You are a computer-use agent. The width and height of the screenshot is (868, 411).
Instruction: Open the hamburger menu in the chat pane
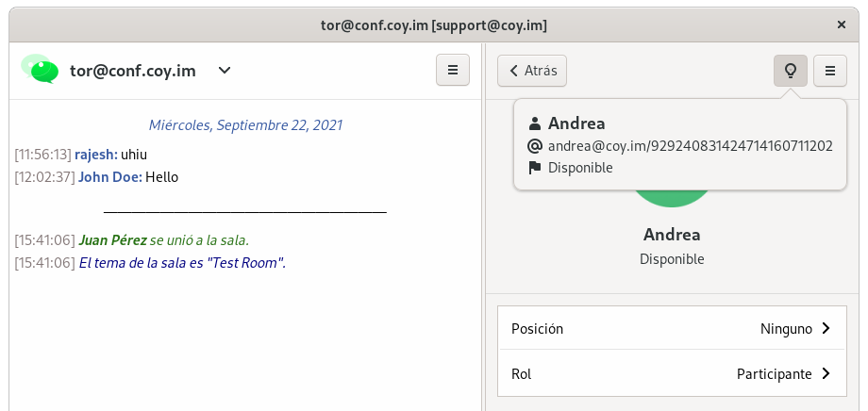tap(453, 70)
